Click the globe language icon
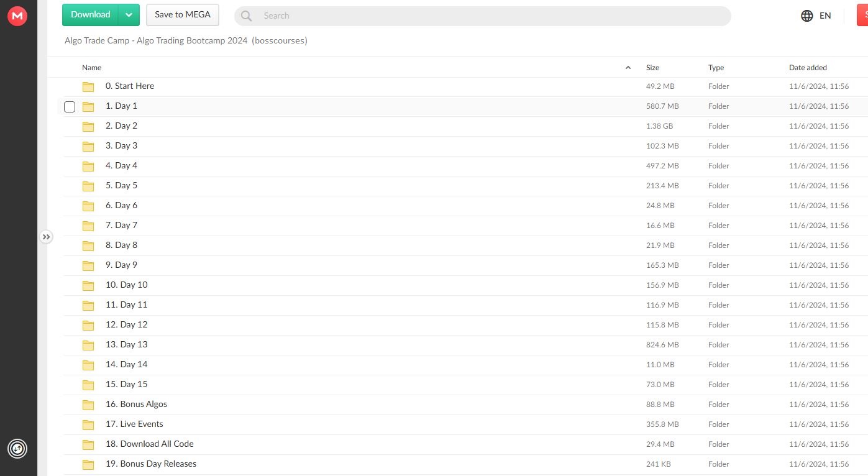Screen dimensions: 868x476 tap(806, 16)
